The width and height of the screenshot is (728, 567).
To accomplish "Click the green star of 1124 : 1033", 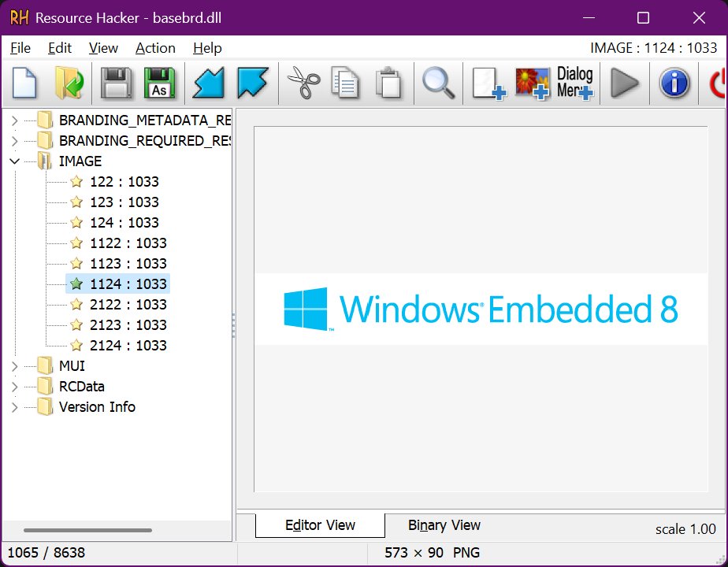I will [76, 284].
